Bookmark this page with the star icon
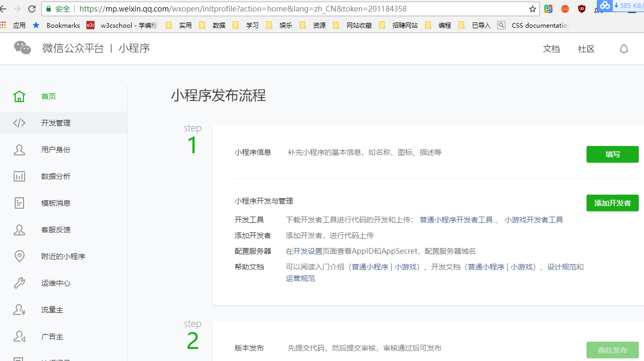Screen dimensions: 644x361 point(533,9)
